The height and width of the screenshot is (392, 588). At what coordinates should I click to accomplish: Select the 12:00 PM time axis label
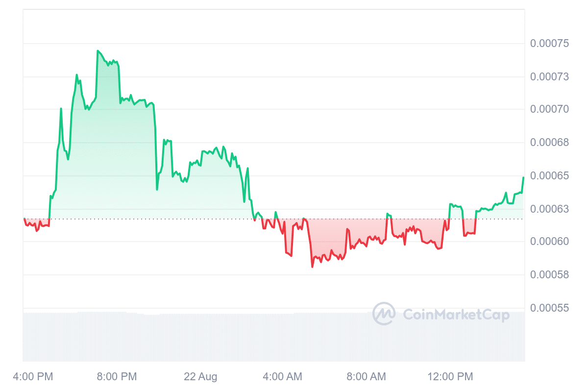(450, 377)
